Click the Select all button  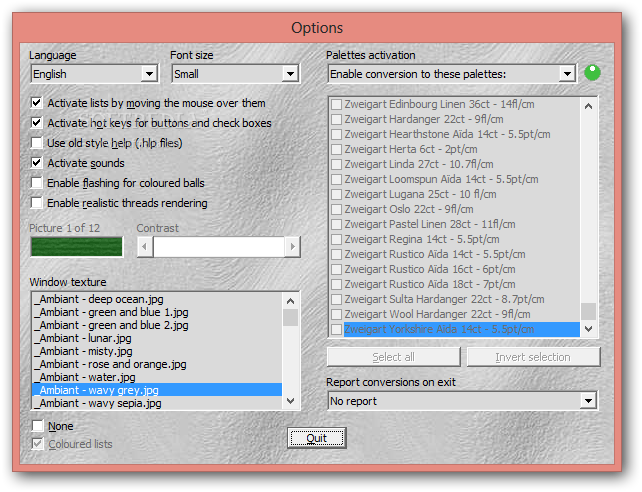coord(393,357)
